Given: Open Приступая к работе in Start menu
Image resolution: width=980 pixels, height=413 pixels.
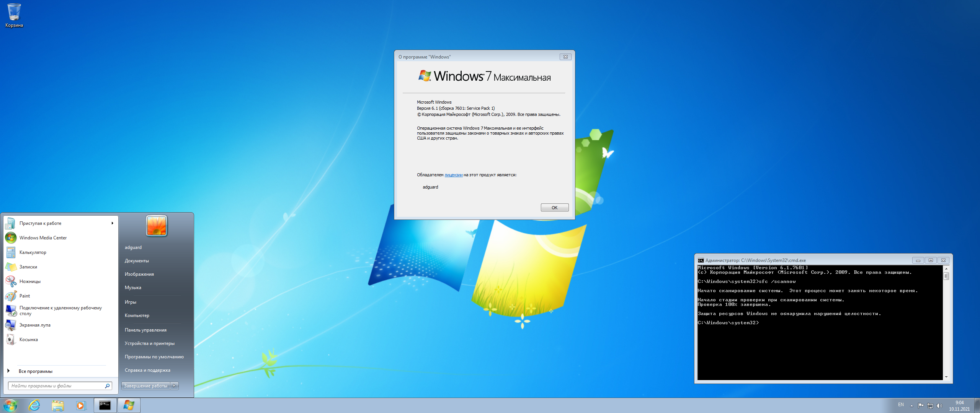Looking at the screenshot, I should point(60,223).
